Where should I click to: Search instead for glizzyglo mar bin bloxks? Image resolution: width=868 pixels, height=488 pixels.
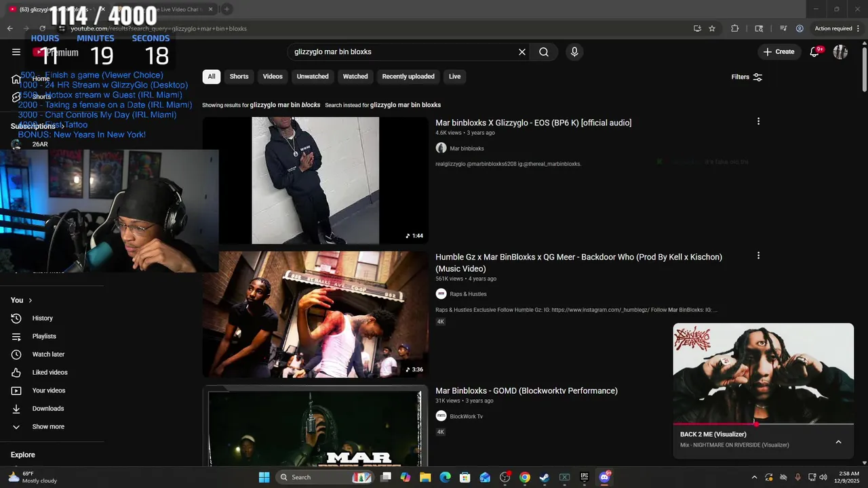coord(406,105)
